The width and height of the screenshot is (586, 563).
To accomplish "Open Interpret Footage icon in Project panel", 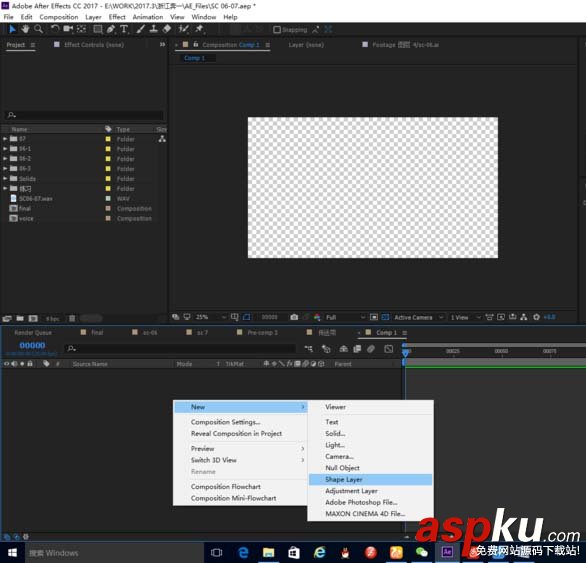I will [7, 319].
